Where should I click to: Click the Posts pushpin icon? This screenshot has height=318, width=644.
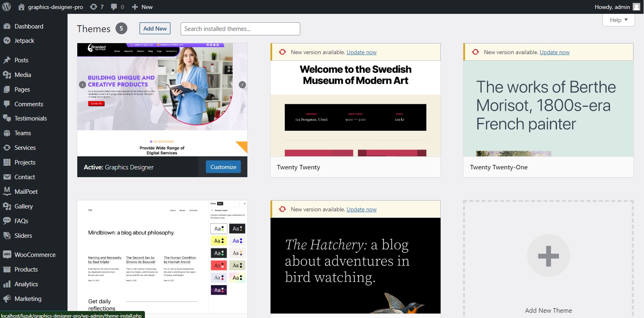click(x=7, y=60)
